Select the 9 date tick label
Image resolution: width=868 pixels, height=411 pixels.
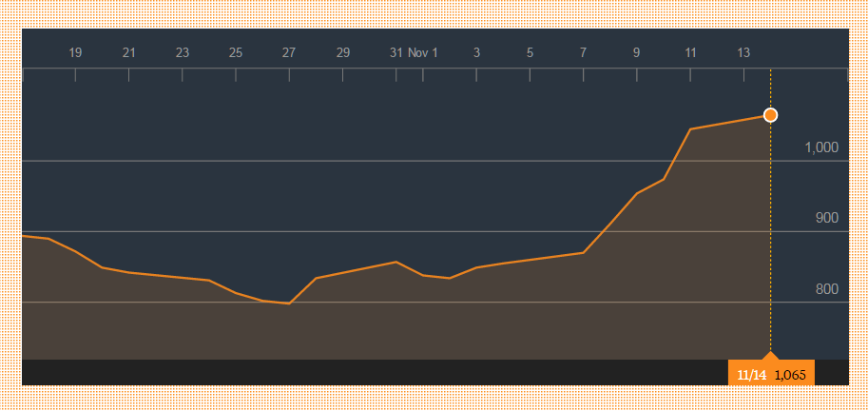click(637, 53)
